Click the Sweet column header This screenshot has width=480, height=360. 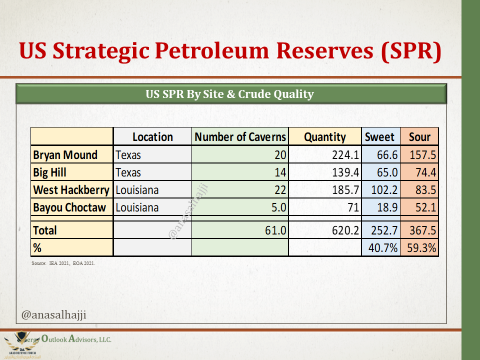(x=381, y=137)
